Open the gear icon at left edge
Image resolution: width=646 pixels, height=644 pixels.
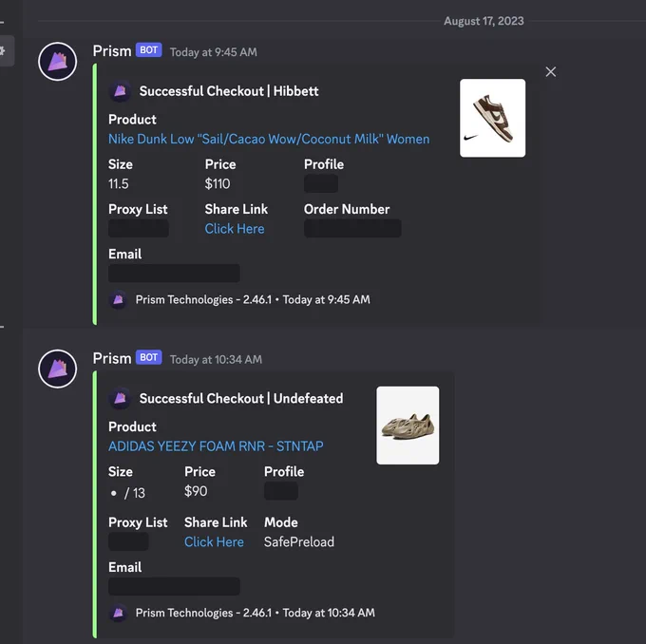[3, 50]
